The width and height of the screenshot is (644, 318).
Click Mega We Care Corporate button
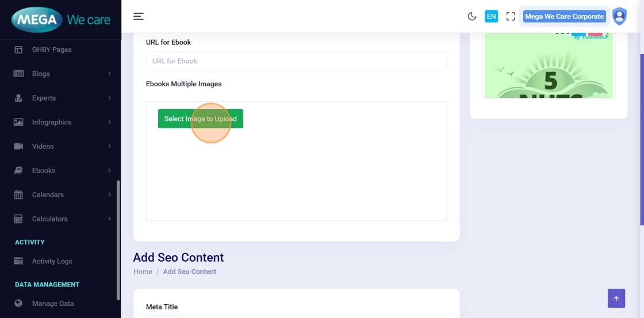(564, 16)
